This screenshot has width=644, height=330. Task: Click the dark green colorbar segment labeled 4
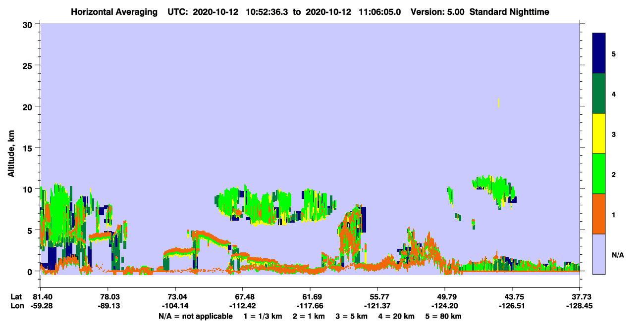(599, 94)
